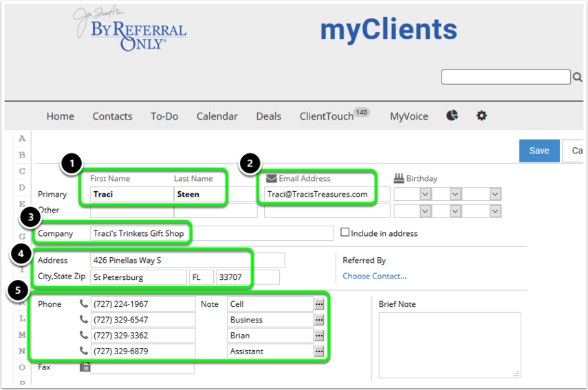Screen dimensions: 588x390
Task: Open ClientTouch 140 notification badge
Action: point(362,112)
